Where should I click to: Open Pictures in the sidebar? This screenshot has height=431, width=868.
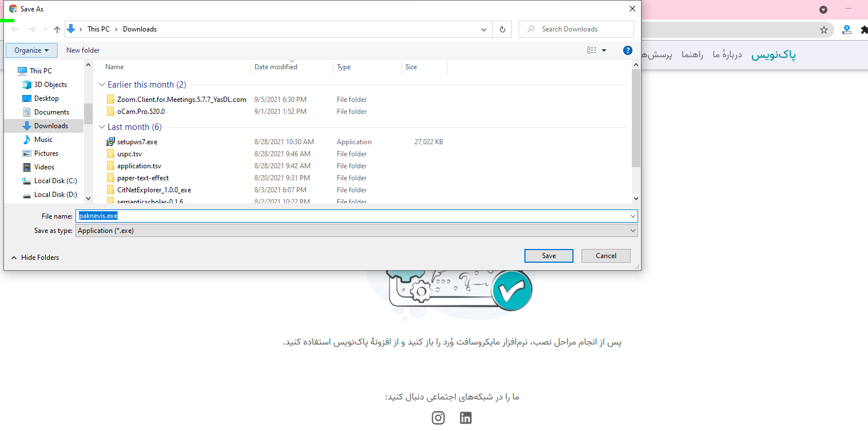pos(46,153)
